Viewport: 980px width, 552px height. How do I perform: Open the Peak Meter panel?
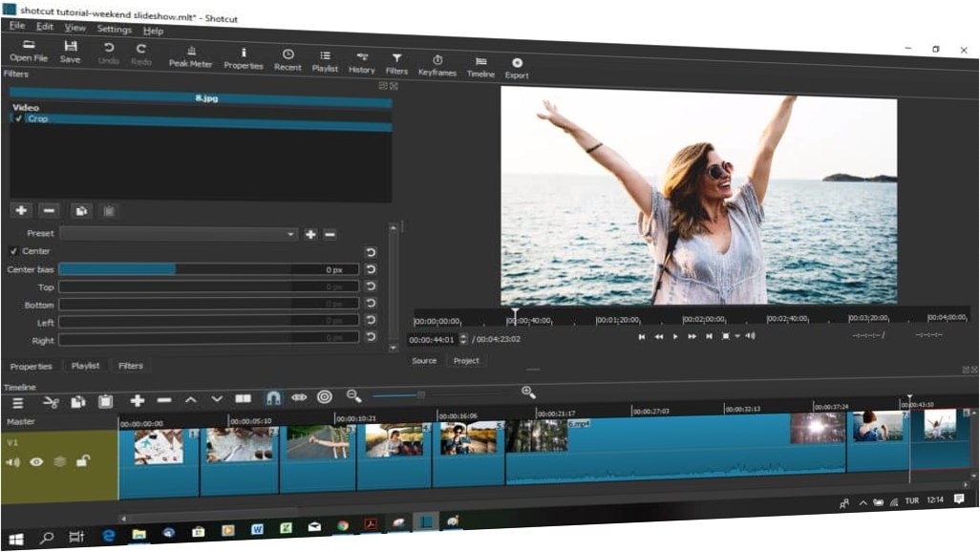pos(191,56)
